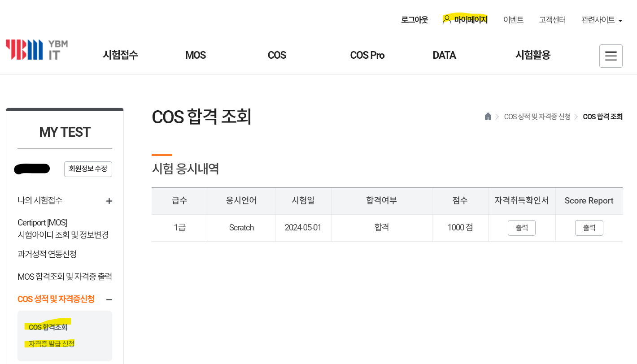Select COS 합격조회 in sidebar

click(x=48, y=327)
